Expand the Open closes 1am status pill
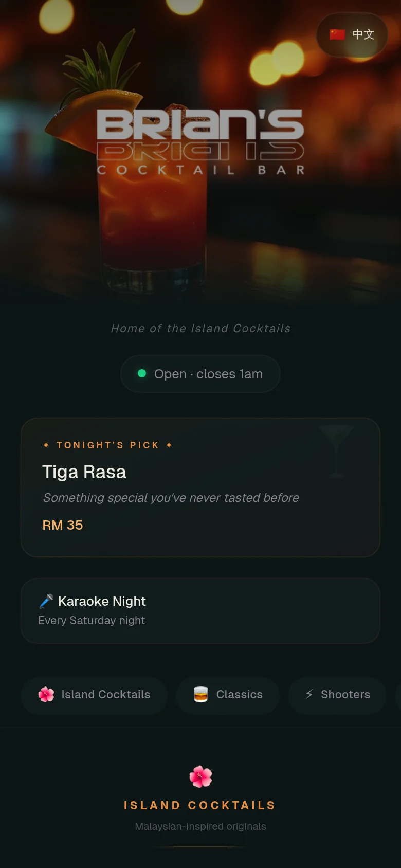The height and width of the screenshot is (868, 401). 200,374
